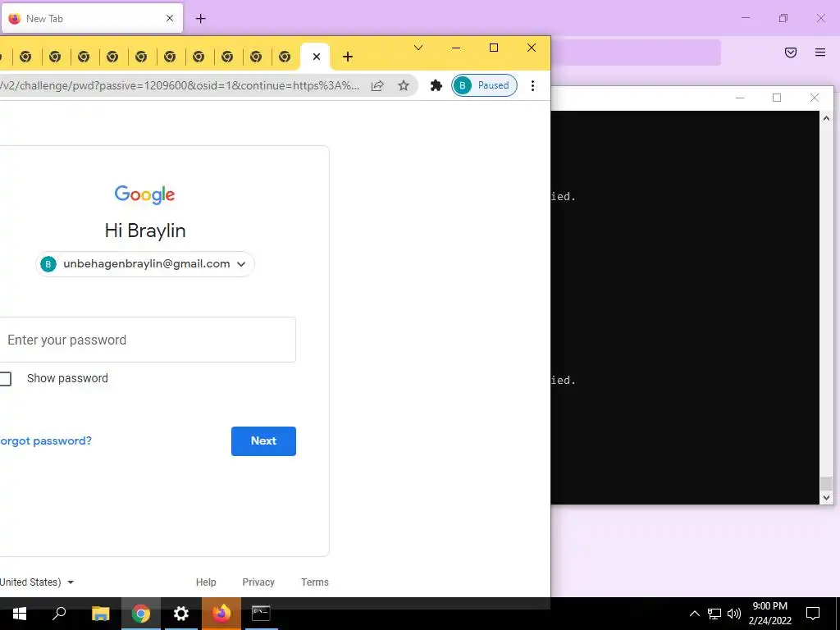This screenshot has width=840, height=630.
Task: Click console window scrollbar thumb
Action: click(826, 483)
